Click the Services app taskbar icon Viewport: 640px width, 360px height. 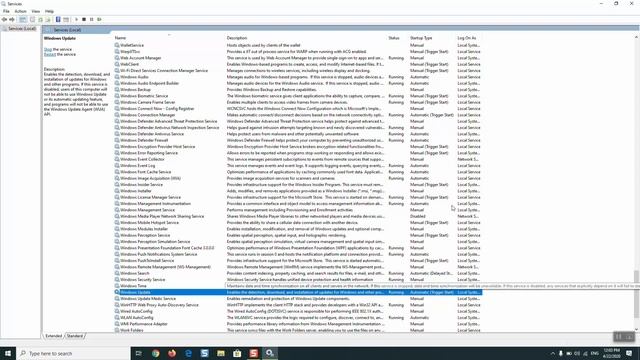point(270,353)
